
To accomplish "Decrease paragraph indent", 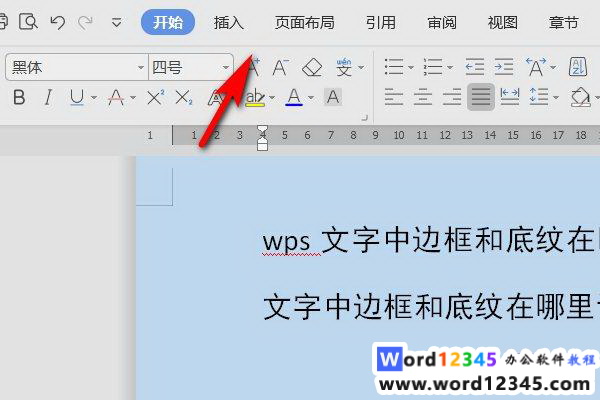I will pyautogui.click(x=474, y=67).
